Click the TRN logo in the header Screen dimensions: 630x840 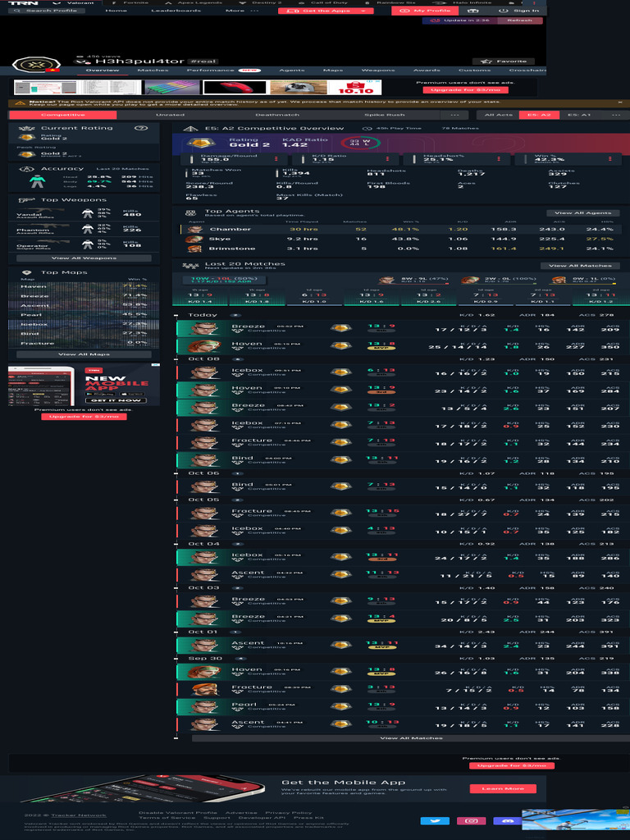[x=22, y=2]
